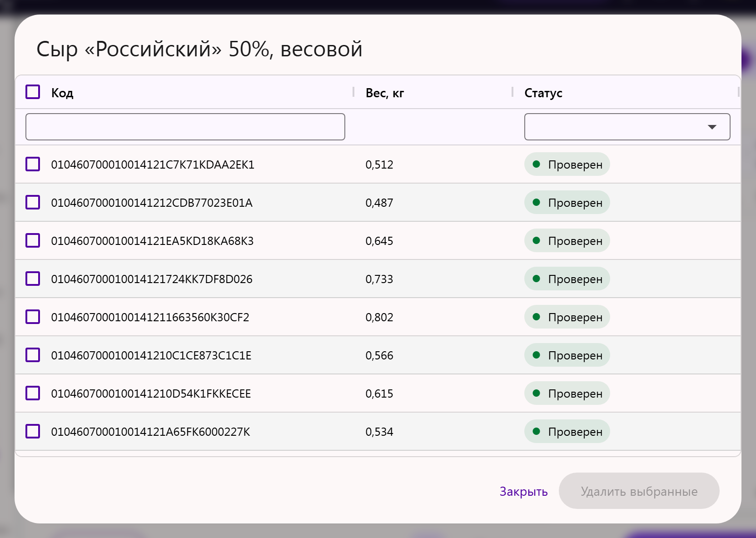Click code text 0104607000100141212CDB77023E01A
The width and height of the screenshot is (756, 538).
(152, 203)
